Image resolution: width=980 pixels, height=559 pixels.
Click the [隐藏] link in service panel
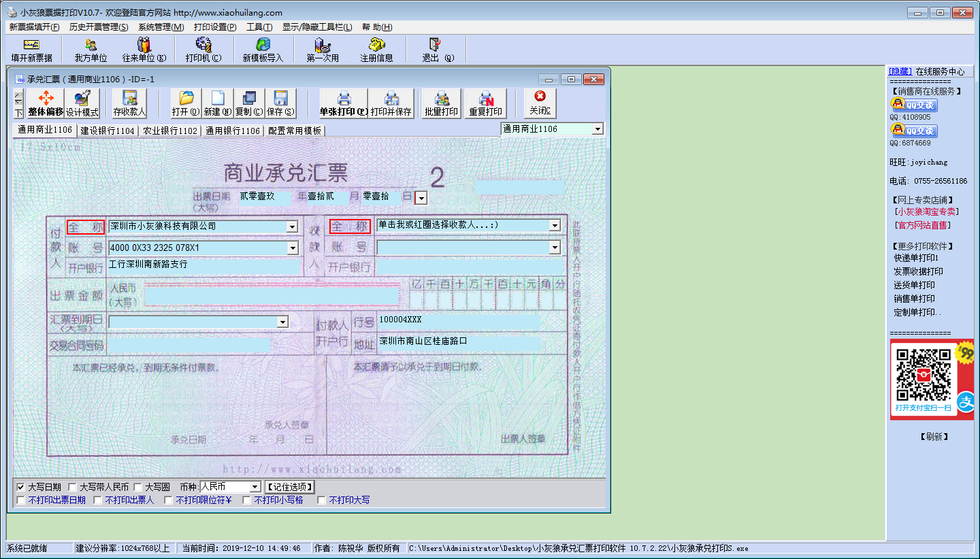pos(900,71)
